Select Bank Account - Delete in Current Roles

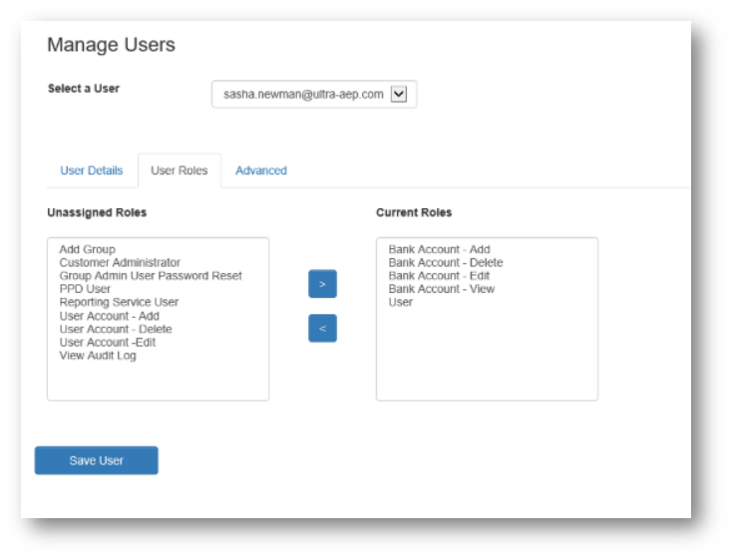pyautogui.click(x=446, y=262)
